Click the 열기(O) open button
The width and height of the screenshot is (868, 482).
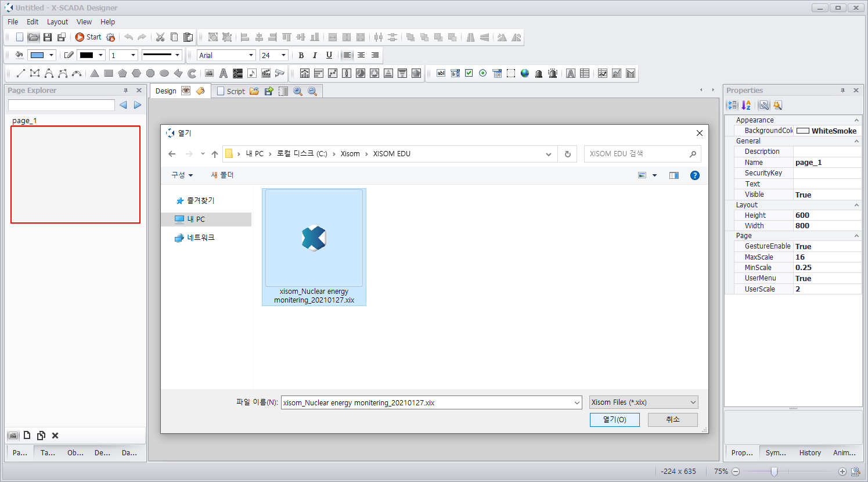point(615,419)
